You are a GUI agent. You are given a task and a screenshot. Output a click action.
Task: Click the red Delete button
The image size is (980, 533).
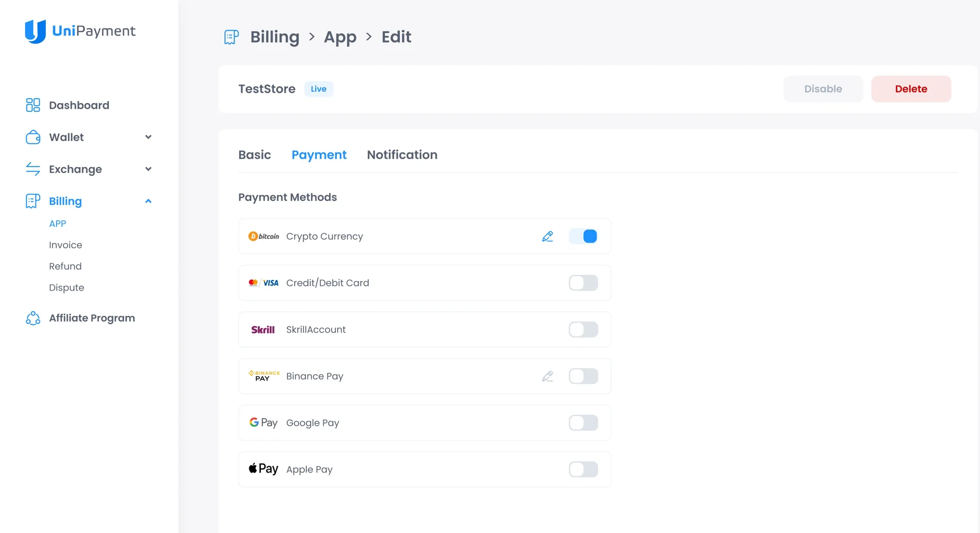tap(911, 89)
